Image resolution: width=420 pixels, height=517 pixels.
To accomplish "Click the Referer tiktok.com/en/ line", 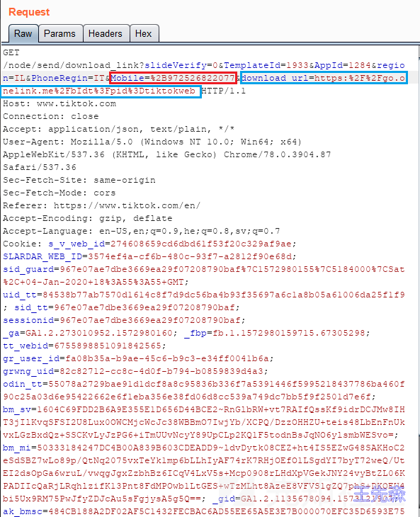I will click(101, 205).
